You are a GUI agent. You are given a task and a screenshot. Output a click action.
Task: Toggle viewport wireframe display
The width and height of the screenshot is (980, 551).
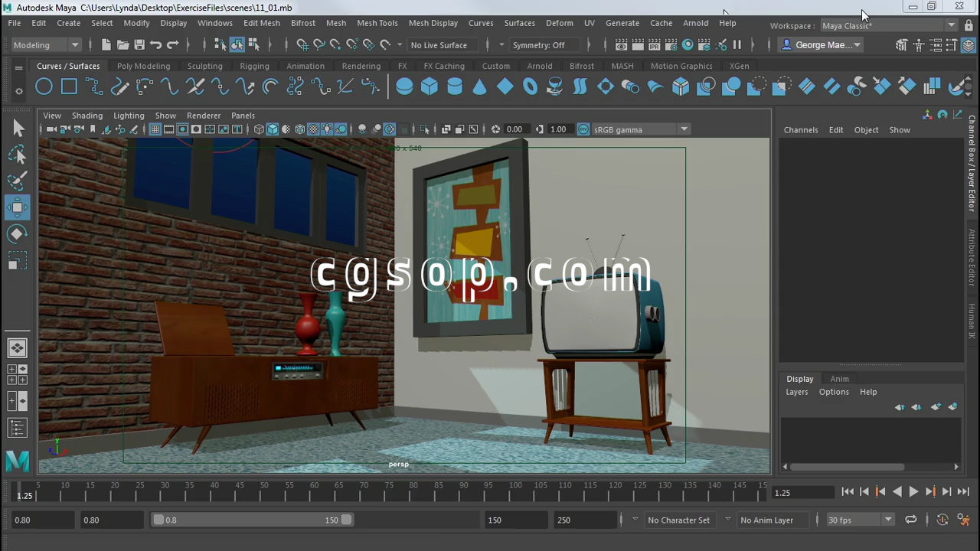[x=259, y=129]
